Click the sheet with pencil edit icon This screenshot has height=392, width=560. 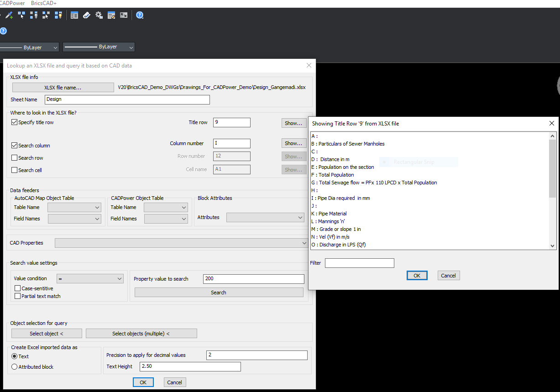pyautogui.click(x=111, y=15)
